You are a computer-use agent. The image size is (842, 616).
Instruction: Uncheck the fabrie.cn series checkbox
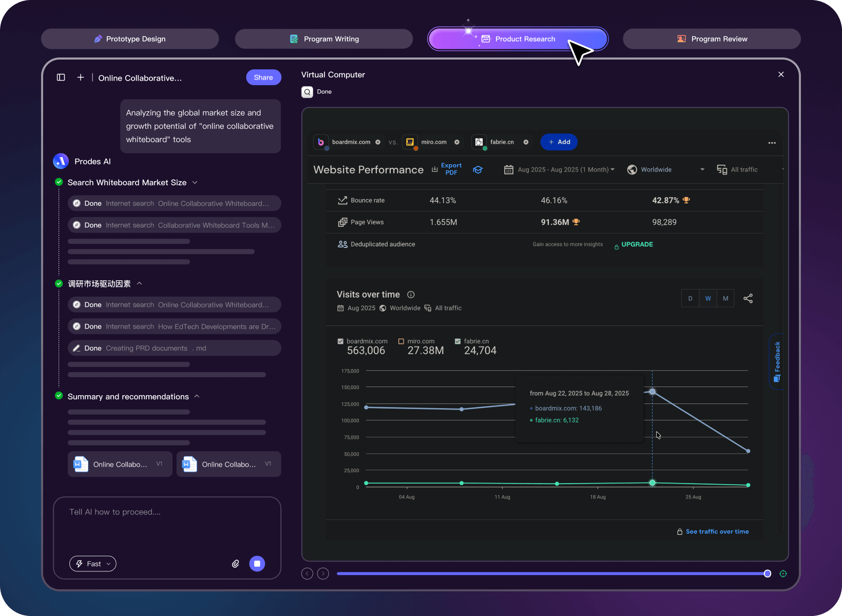click(x=457, y=341)
